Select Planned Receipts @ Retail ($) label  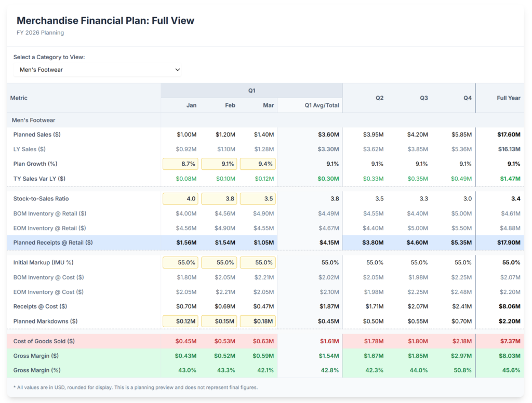click(x=53, y=243)
